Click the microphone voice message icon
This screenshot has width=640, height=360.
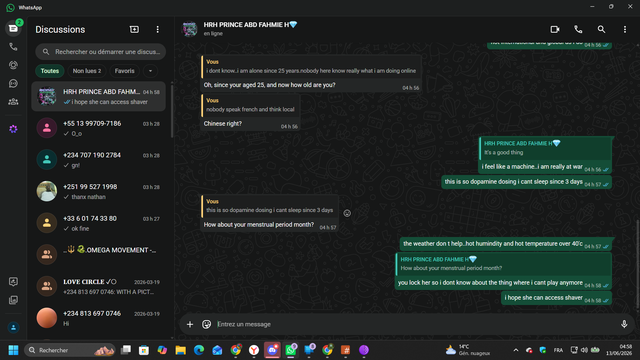pos(624,324)
